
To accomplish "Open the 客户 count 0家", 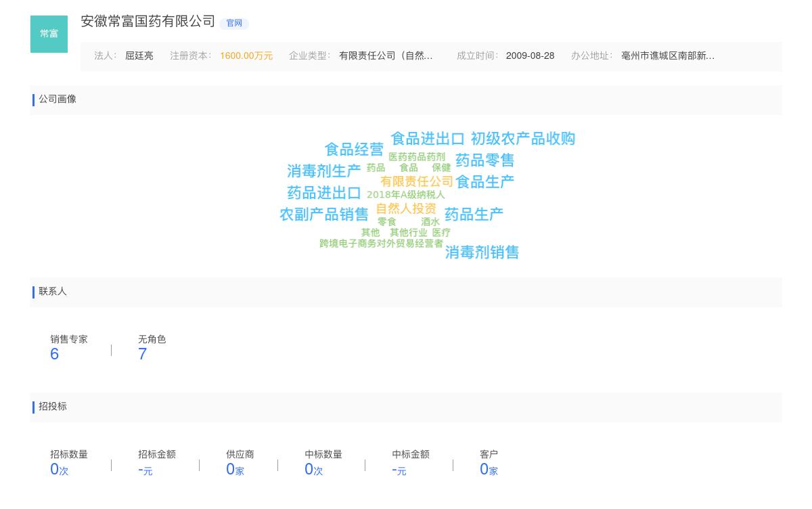I will [489, 469].
